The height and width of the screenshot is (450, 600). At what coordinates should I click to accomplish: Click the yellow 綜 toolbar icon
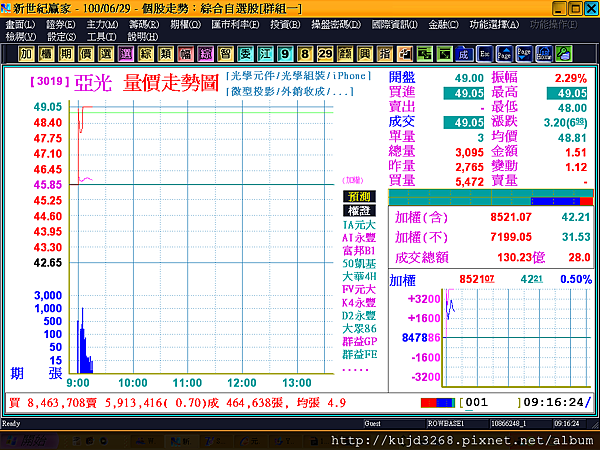(145, 54)
